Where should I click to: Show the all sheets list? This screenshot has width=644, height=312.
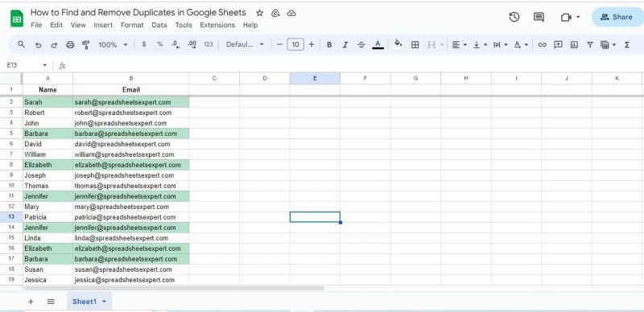(x=51, y=302)
